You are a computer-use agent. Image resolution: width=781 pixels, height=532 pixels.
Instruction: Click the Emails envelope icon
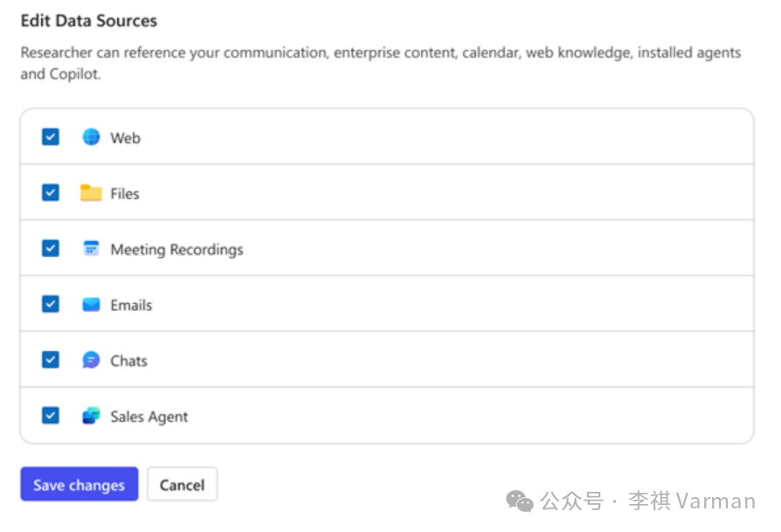pyautogui.click(x=91, y=304)
